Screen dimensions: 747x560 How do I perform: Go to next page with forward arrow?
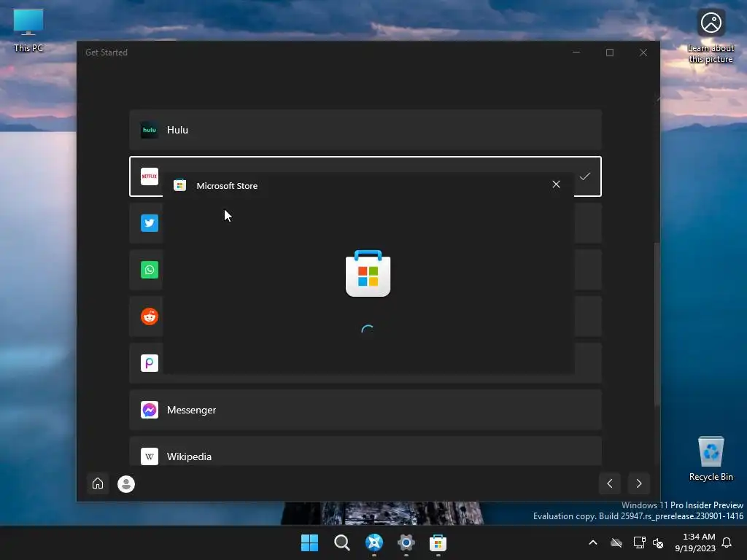pyautogui.click(x=639, y=483)
